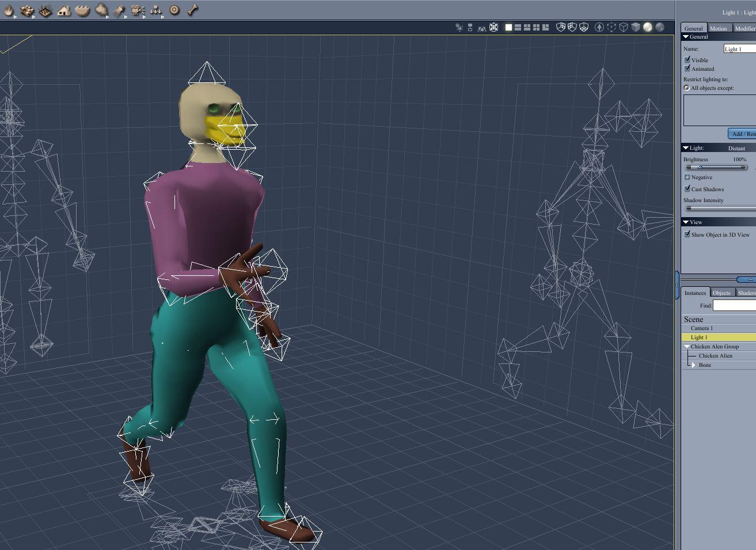Switch to the Objects tab
Screen dimensions: 756x550
721,293
